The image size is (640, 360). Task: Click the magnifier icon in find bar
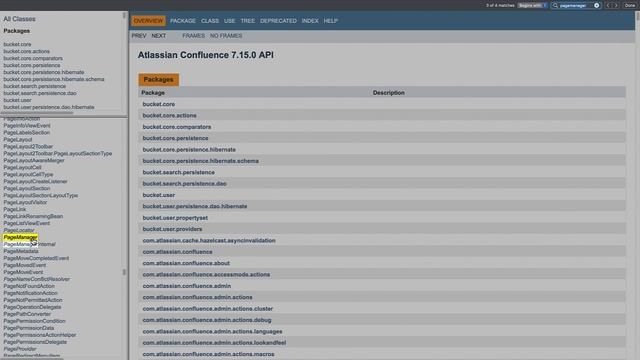point(555,6)
